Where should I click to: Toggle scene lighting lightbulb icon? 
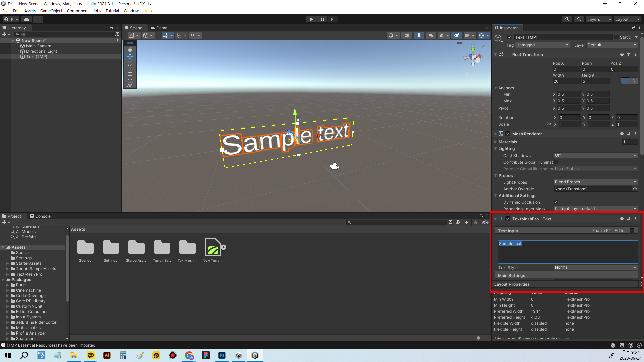pyautogui.click(x=419, y=35)
